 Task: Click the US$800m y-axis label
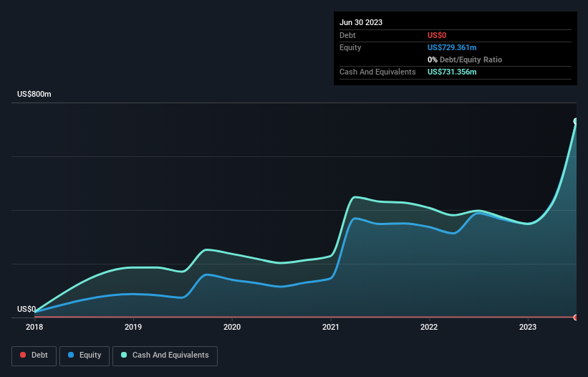click(34, 94)
